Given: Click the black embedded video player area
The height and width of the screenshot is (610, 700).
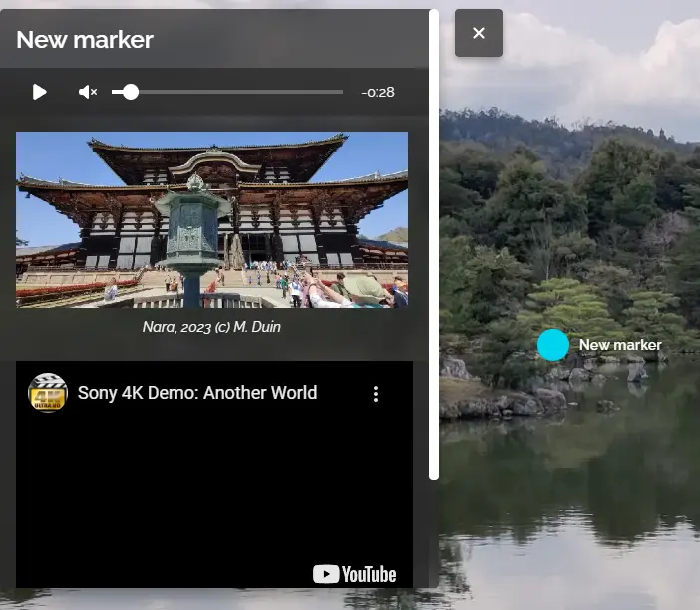Looking at the screenshot, I should [x=214, y=474].
